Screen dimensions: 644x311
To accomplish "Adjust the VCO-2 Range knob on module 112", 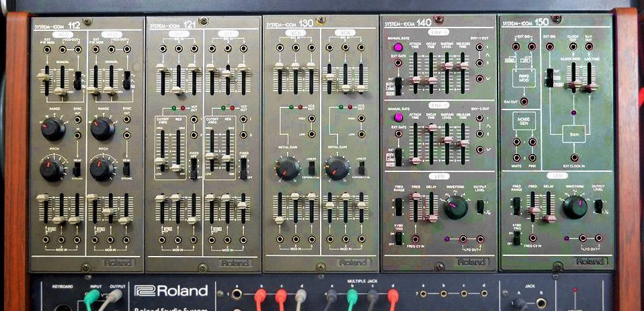I will coord(102,128).
